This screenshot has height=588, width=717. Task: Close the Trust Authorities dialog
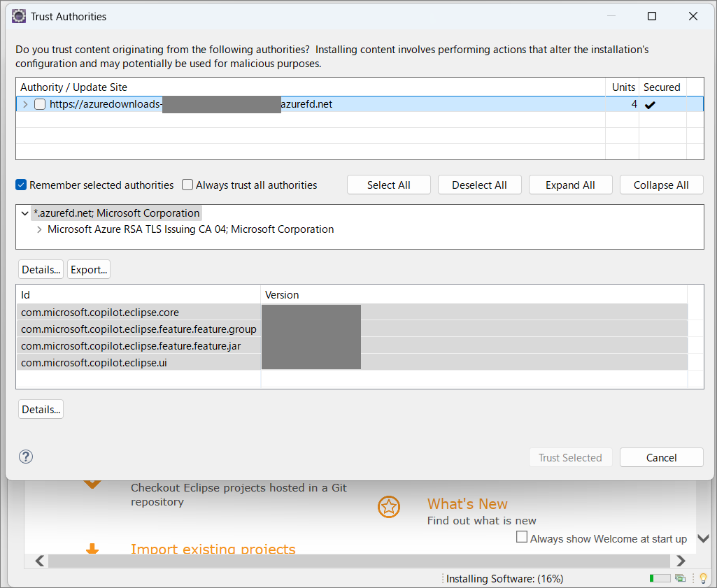click(x=693, y=17)
